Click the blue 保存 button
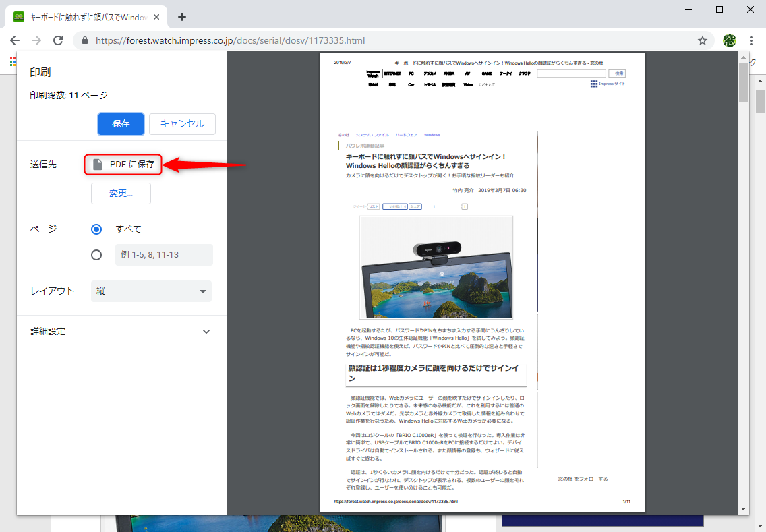Image resolution: width=766 pixels, height=532 pixels. click(x=121, y=124)
